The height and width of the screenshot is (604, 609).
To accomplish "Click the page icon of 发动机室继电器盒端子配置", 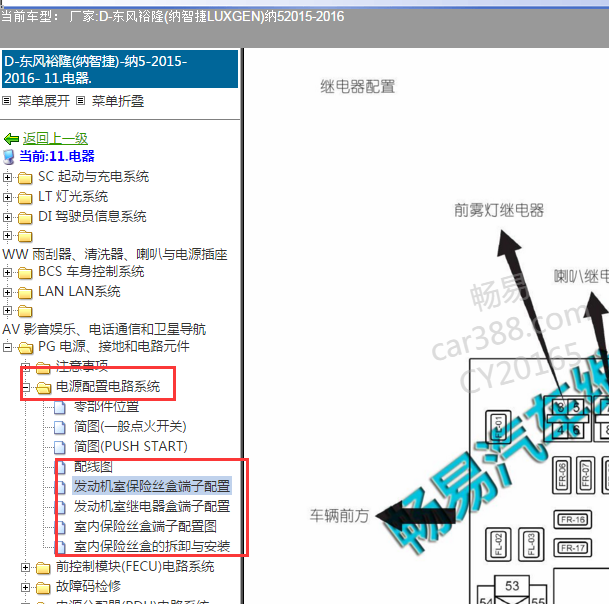I will point(61,507).
